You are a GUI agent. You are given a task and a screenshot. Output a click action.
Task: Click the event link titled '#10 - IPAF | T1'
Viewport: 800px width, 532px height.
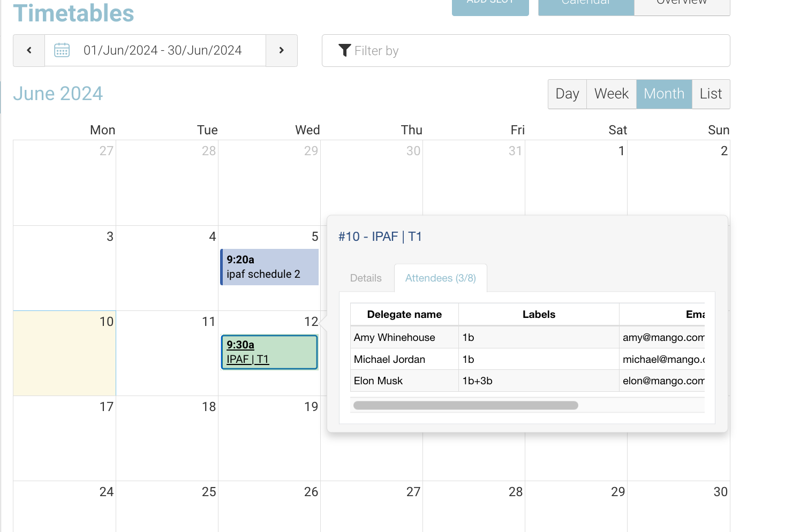click(380, 236)
